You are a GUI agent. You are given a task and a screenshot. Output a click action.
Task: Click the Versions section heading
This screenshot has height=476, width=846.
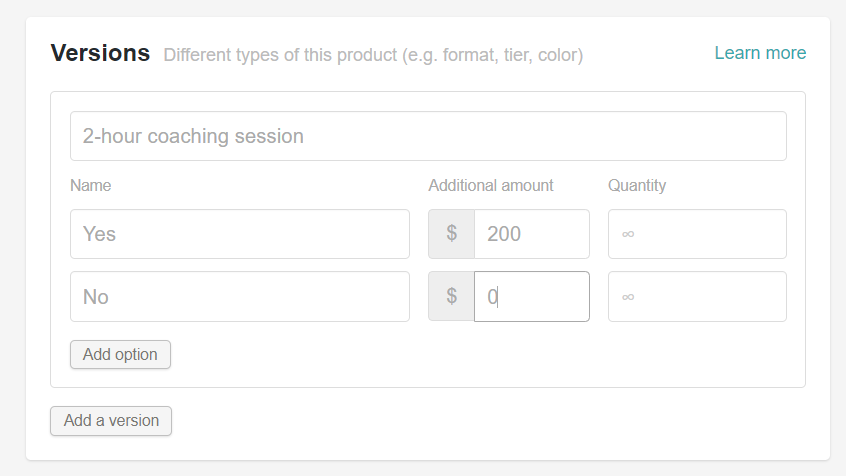tap(100, 53)
